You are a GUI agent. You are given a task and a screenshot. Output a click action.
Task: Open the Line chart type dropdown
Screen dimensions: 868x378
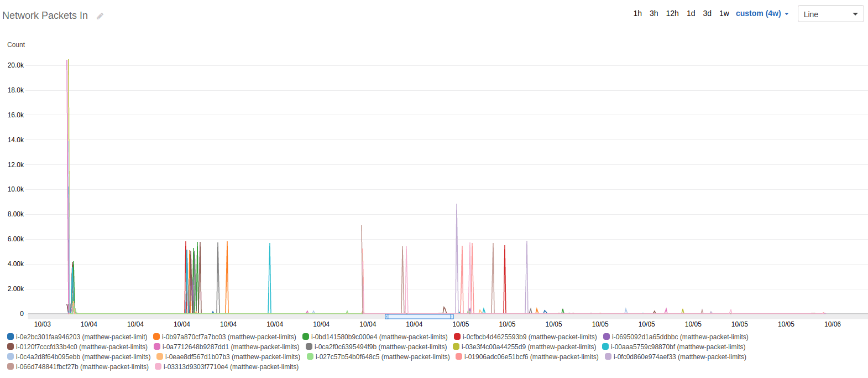830,14
